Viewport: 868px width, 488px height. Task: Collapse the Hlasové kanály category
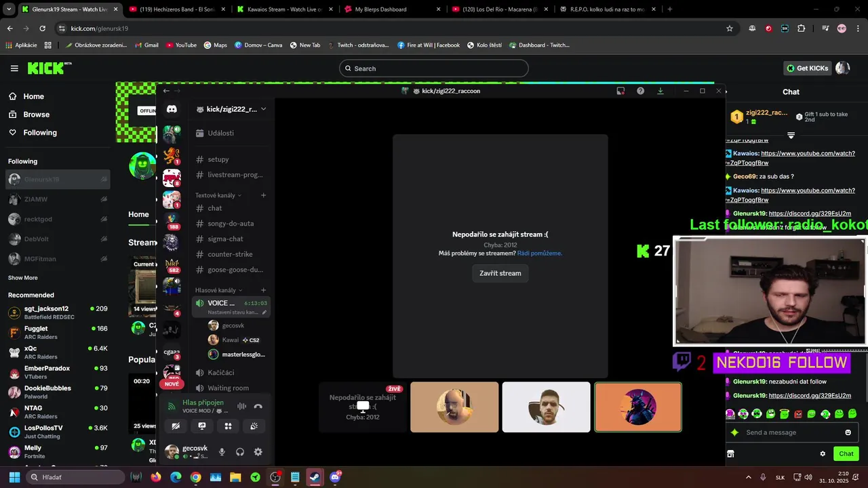[218, 290]
